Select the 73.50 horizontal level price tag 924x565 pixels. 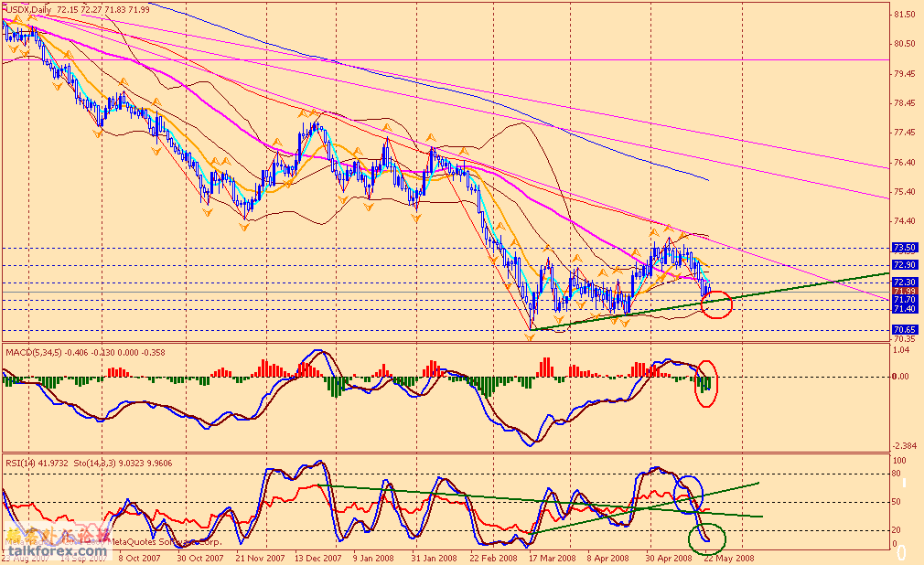904,248
